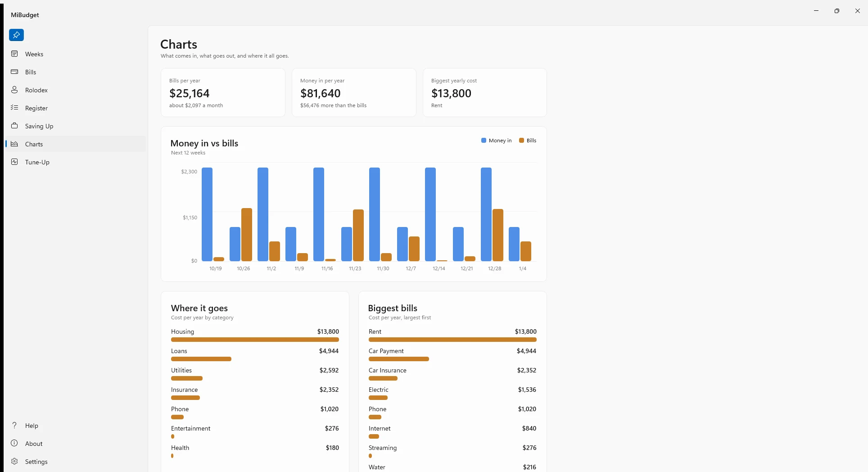Click the Money in per year card
The height and width of the screenshot is (472, 868).
tap(354, 92)
